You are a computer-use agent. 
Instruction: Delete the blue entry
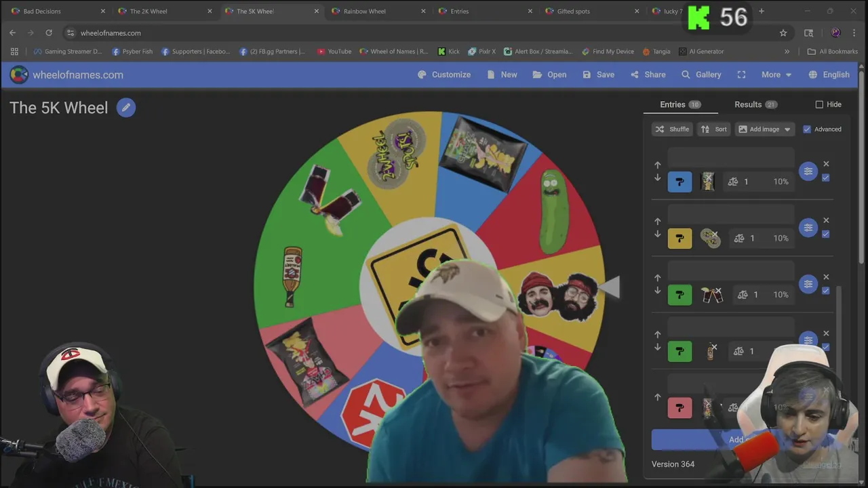(826, 164)
